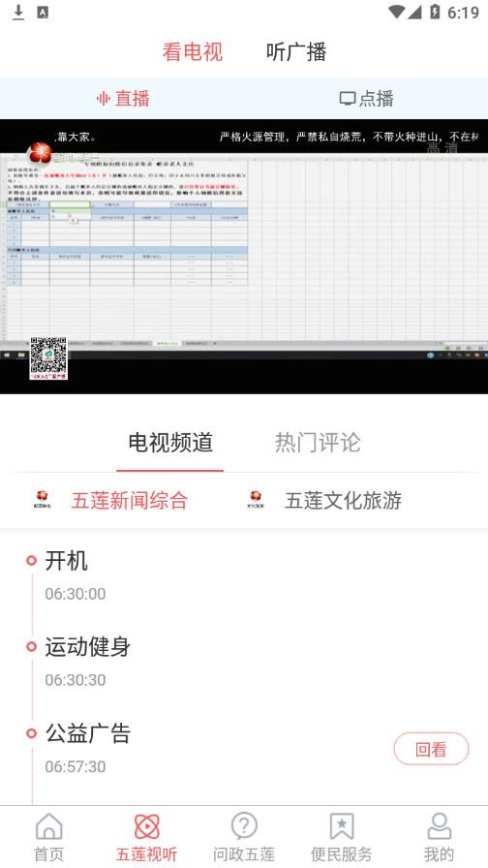Switch to the 看电视 tab
This screenshot has width=488, height=868.
192,52
